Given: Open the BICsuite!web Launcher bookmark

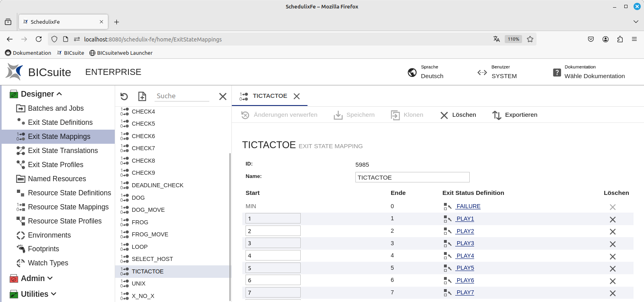Looking at the screenshot, I should pyautogui.click(x=121, y=53).
